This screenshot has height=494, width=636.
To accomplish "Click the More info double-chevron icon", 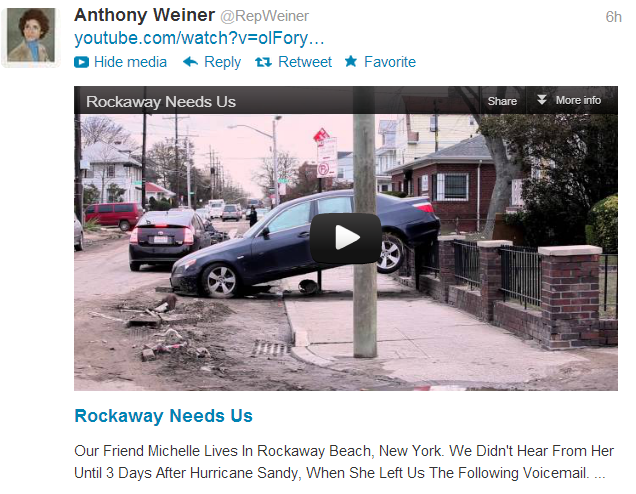I will click(542, 99).
